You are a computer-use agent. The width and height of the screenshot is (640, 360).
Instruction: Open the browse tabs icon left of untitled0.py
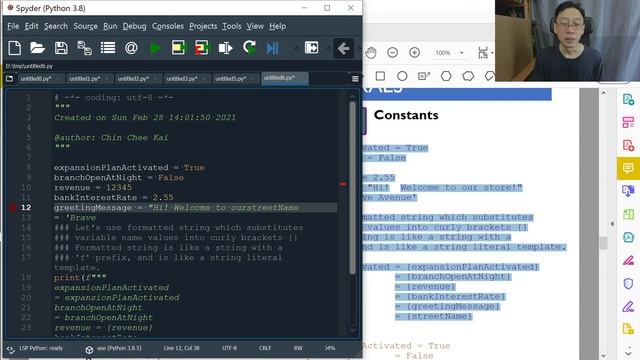coord(9,79)
